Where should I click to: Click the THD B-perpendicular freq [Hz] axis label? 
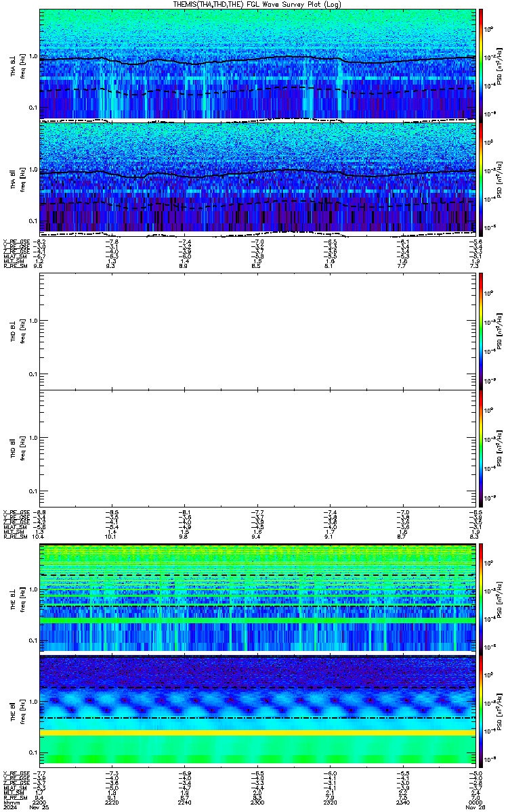[22, 332]
